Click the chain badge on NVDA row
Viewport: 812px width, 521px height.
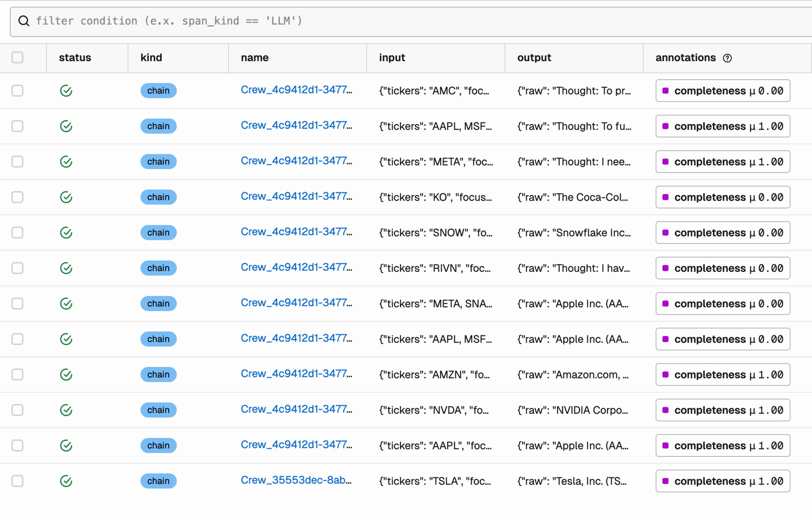(158, 410)
